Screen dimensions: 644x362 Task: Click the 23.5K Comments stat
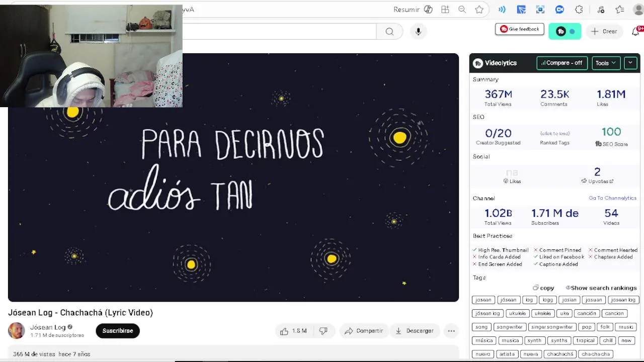coord(554,98)
